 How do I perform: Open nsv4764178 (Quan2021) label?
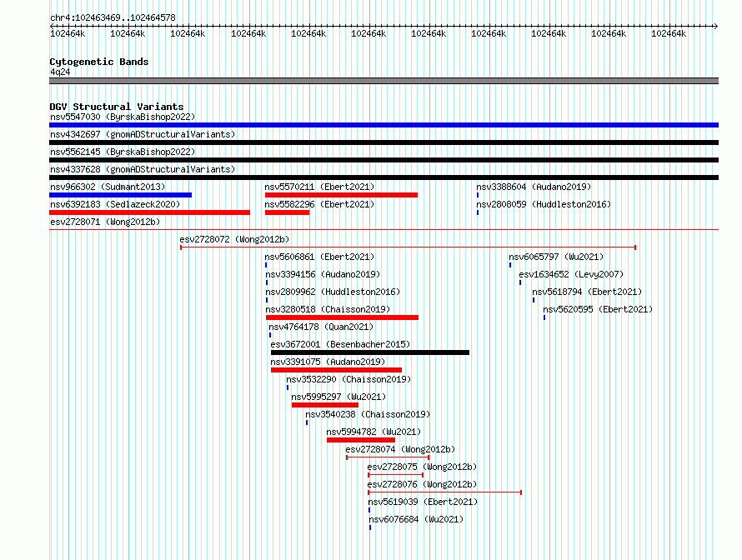coord(321,327)
